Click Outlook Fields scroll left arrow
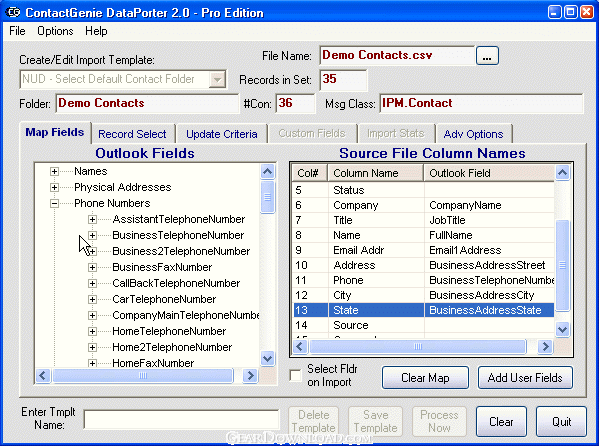Viewport: 599px width, 446px height. click(x=43, y=376)
